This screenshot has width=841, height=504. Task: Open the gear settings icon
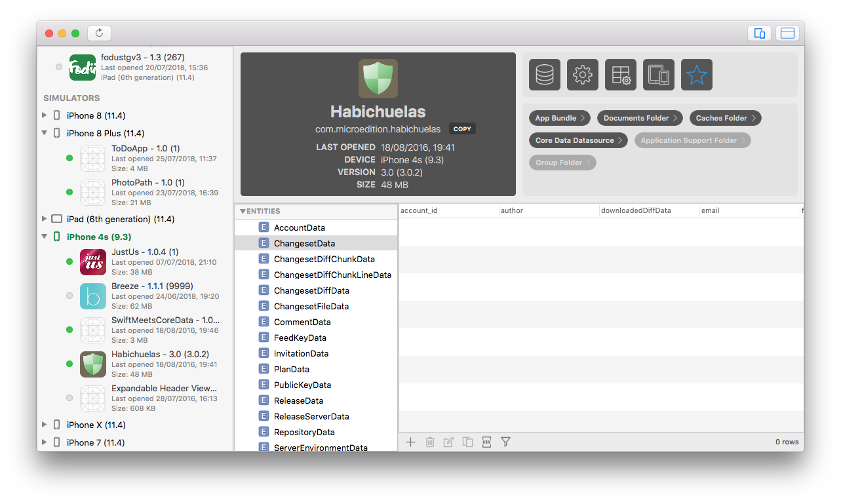point(583,75)
